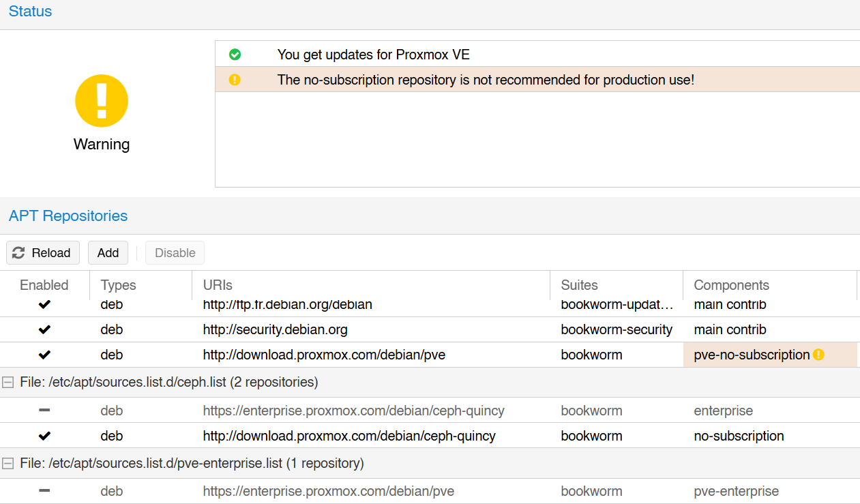Click the "no-subscription" component in ceph-quincy row
Viewport: 860px width, 504px height.
click(739, 436)
